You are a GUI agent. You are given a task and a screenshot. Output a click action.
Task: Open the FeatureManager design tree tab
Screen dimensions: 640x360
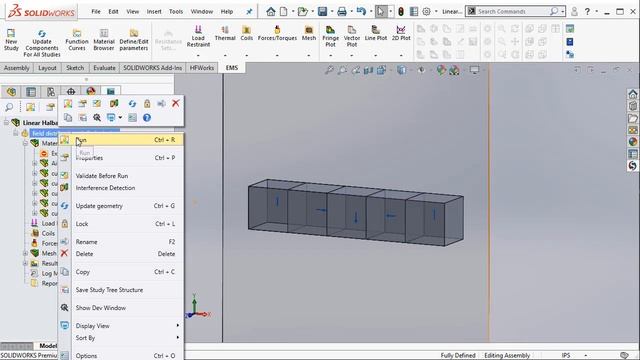click(11, 92)
